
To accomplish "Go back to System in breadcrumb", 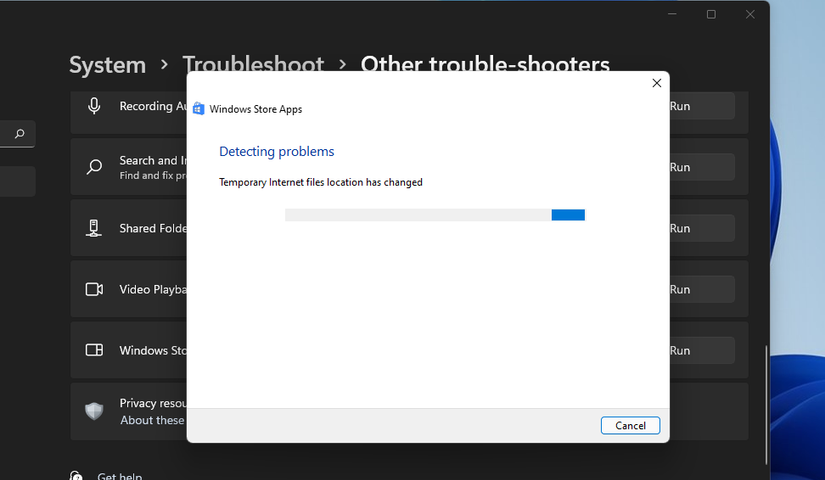I will [107, 65].
